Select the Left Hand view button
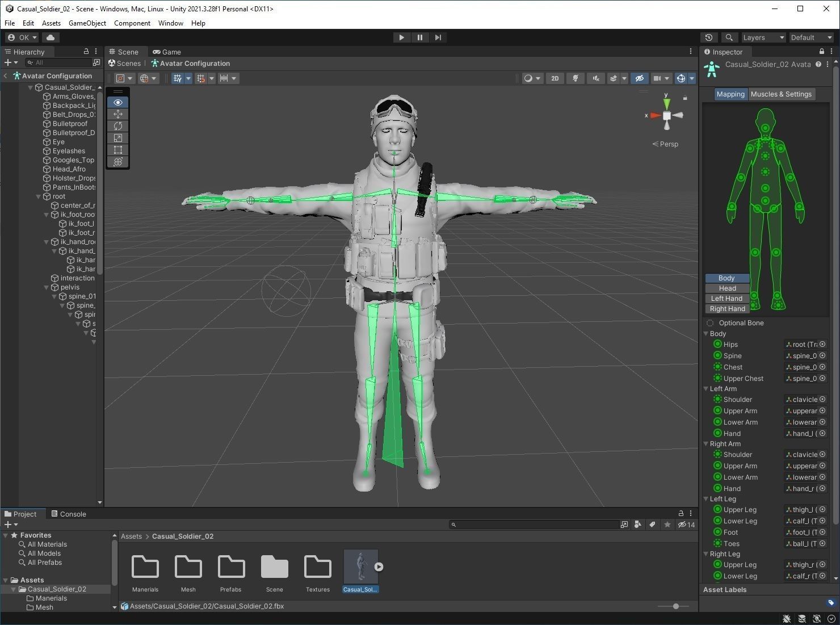The width and height of the screenshot is (840, 625). (727, 299)
